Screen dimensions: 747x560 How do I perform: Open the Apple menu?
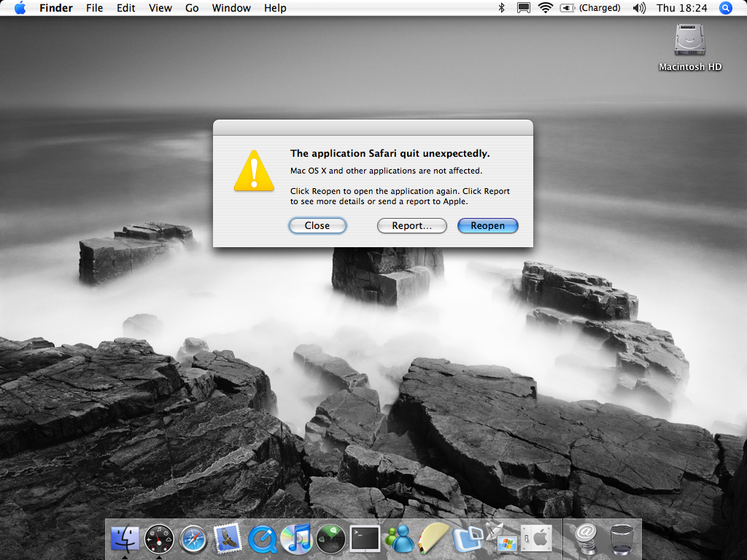(20, 8)
